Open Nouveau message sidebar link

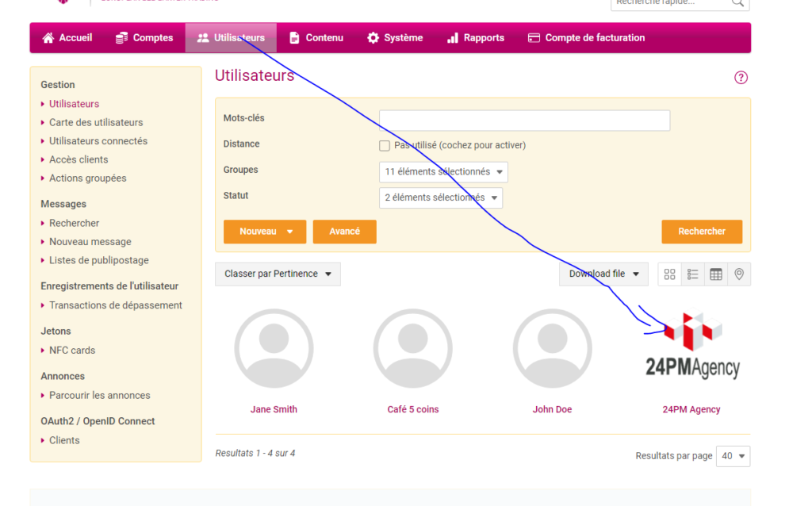[90, 242]
